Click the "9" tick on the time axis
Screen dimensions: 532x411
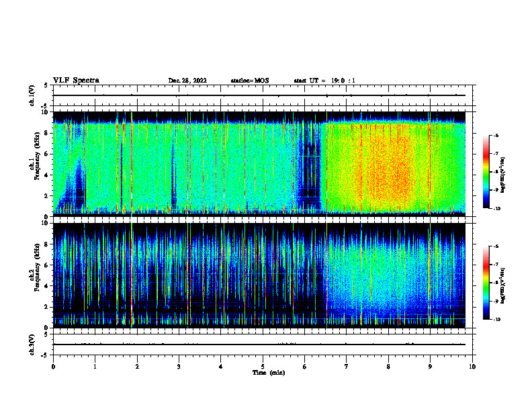tap(430, 367)
